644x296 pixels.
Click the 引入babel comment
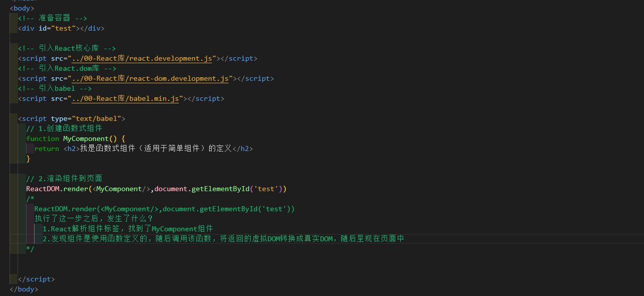(x=55, y=88)
